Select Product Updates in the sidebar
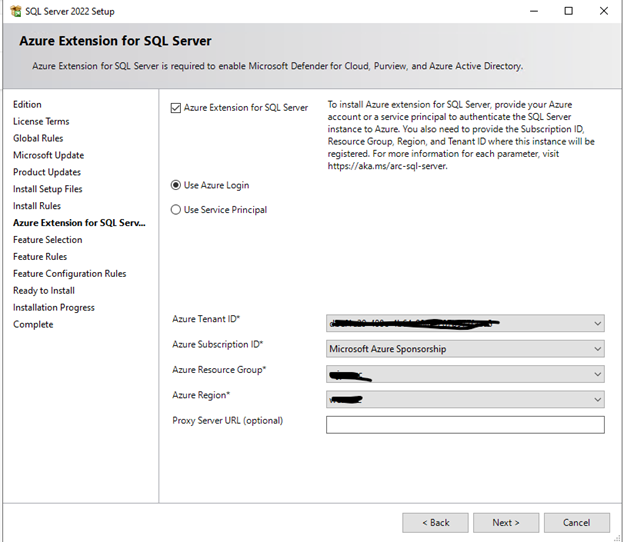The width and height of the screenshot is (624, 542). click(x=47, y=172)
